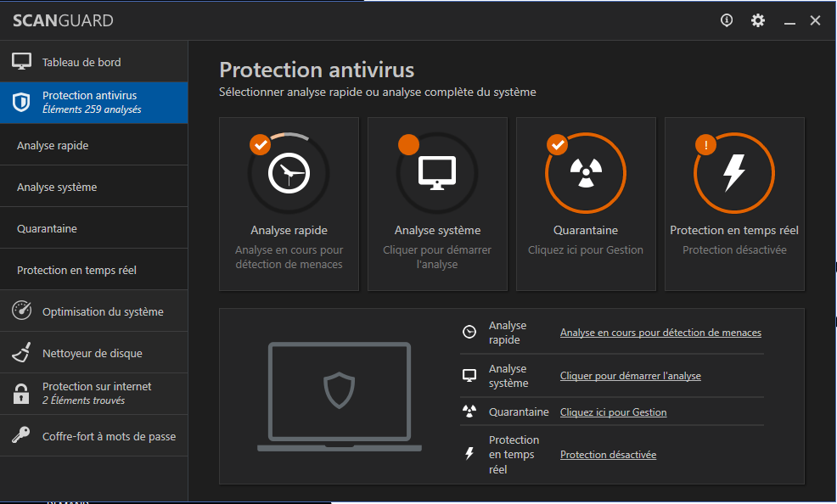Click small clock icon in Analyse rapide row
This screenshot has width=837, height=504.
pos(469,332)
